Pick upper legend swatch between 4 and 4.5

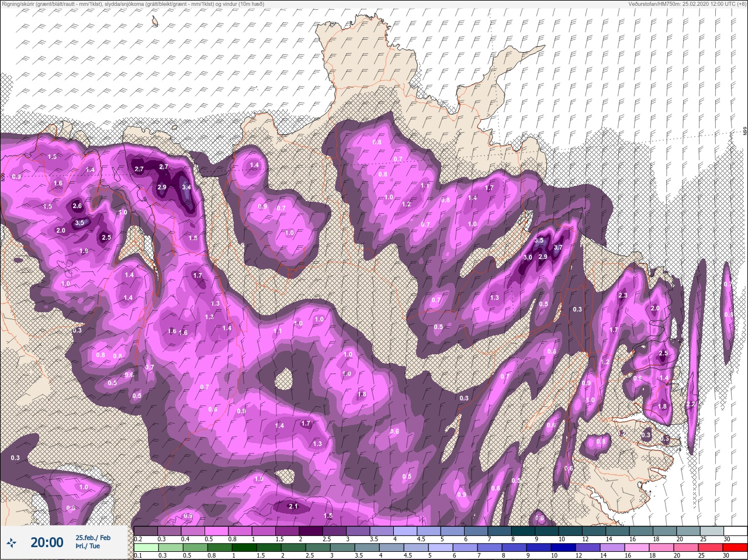click(406, 531)
